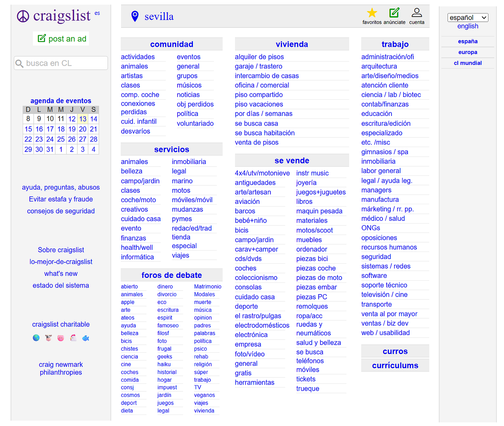
Task: Open 'soporte técnico' under trabajo
Action: pyautogui.click(x=384, y=285)
